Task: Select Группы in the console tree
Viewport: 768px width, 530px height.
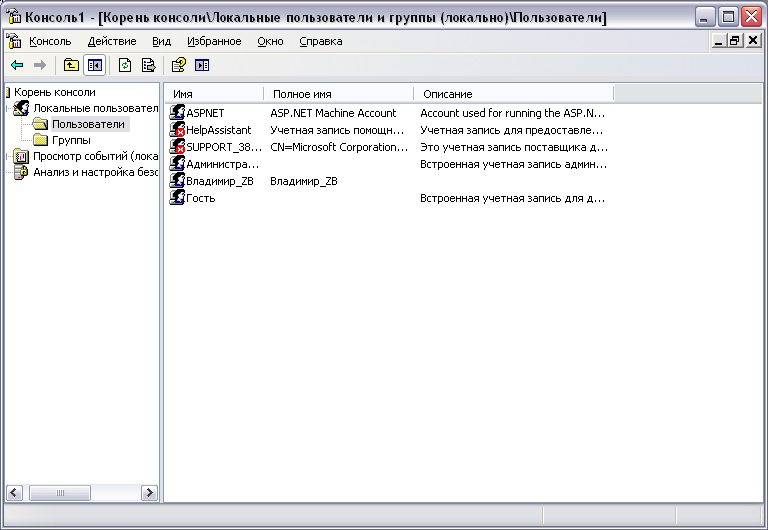Action: coord(71,140)
